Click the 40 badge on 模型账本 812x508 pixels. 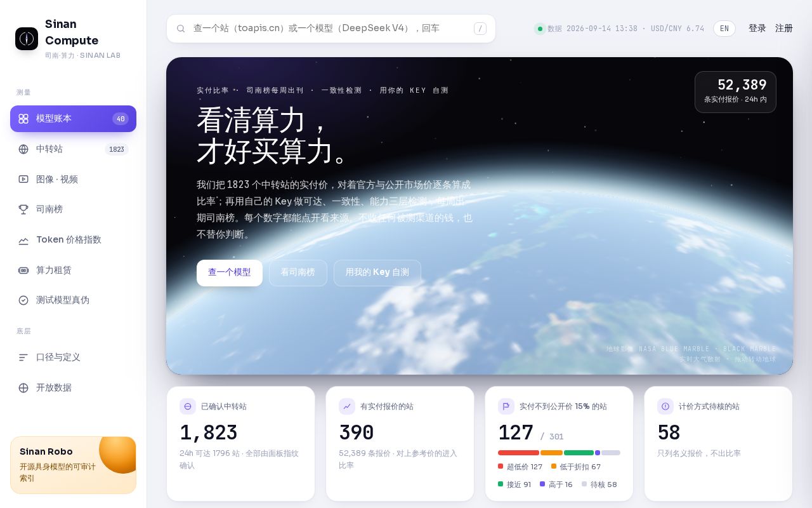coord(121,119)
